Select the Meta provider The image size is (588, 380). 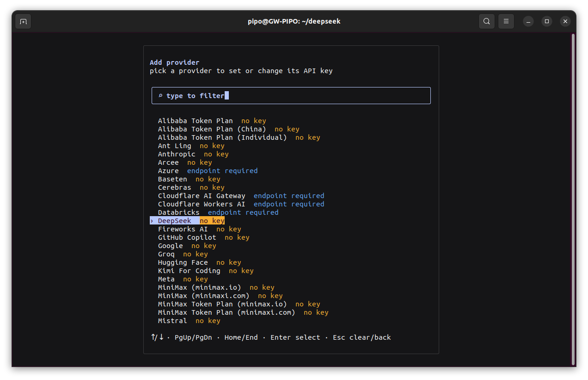183,279
